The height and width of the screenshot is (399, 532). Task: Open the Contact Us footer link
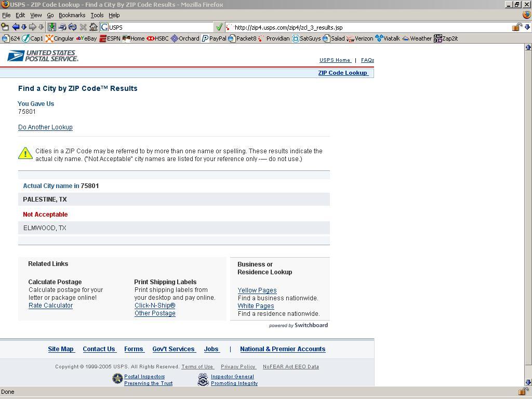click(x=99, y=349)
